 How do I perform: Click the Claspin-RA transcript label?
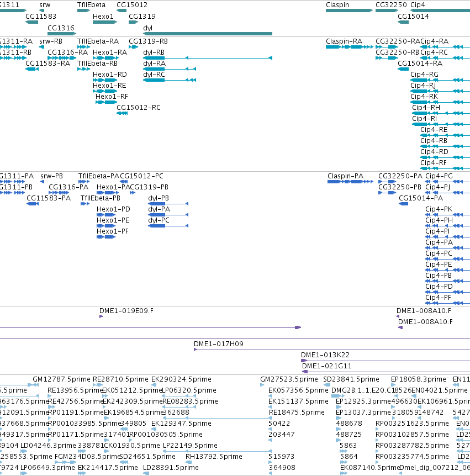pyautogui.click(x=344, y=41)
